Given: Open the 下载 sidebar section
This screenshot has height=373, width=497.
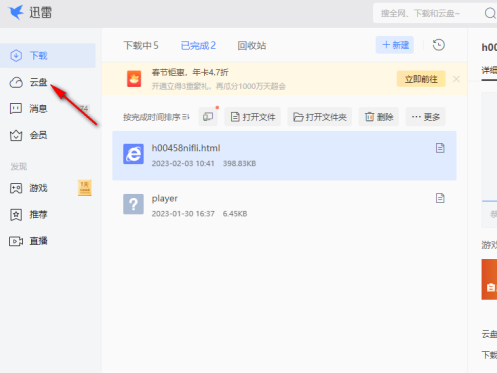Looking at the screenshot, I should [x=48, y=55].
